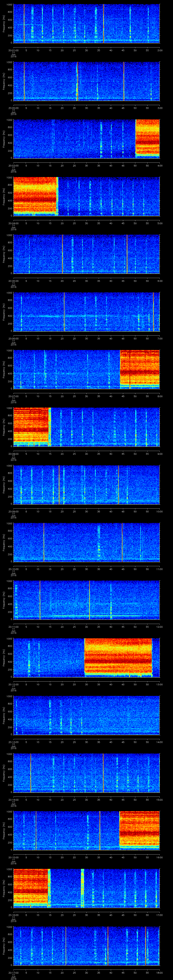
Task: Click the red line near 46s in the 20:05:00 panel
Action: point(127,254)
